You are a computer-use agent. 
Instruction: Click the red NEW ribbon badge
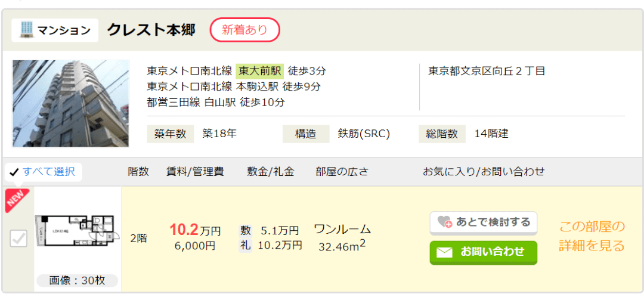(x=17, y=200)
